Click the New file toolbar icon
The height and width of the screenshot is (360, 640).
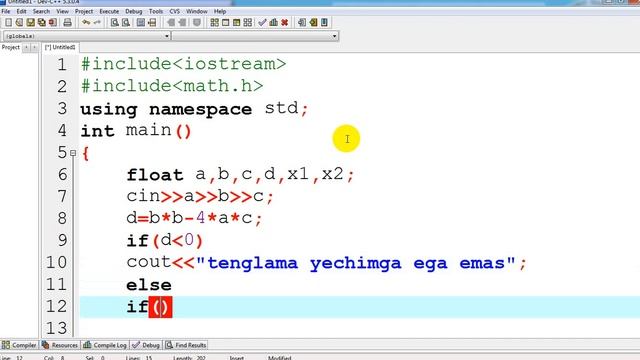pos(8,22)
